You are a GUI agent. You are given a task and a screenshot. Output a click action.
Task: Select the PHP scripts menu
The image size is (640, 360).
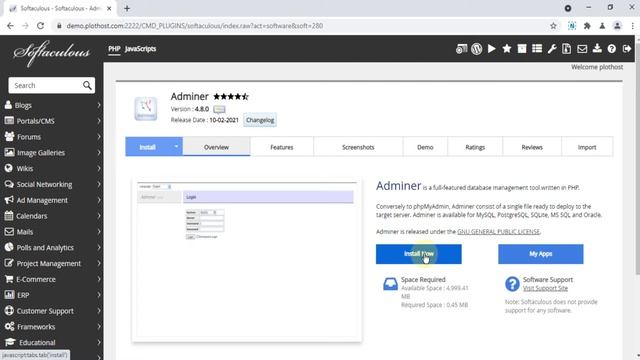click(114, 49)
